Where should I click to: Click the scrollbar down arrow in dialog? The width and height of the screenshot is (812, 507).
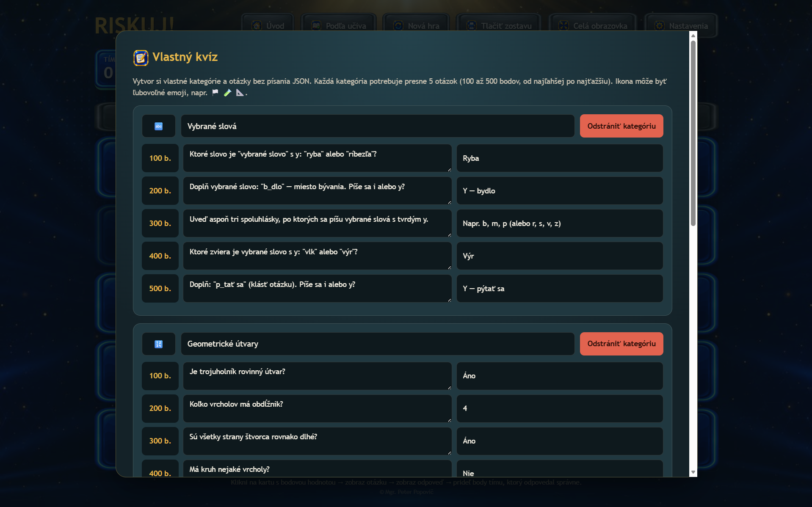693,472
